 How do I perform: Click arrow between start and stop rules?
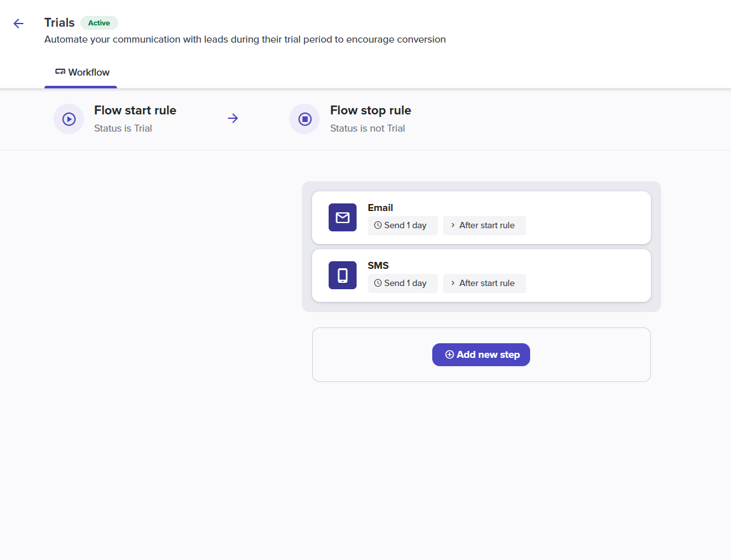point(233,118)
